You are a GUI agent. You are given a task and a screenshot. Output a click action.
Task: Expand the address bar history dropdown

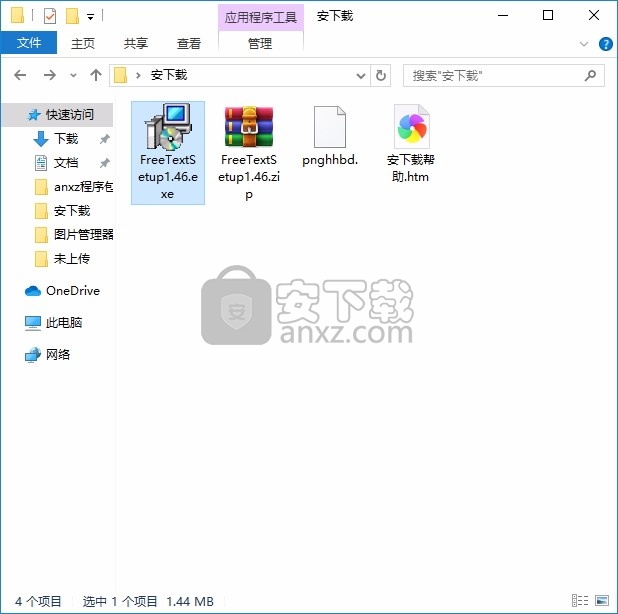361,75
